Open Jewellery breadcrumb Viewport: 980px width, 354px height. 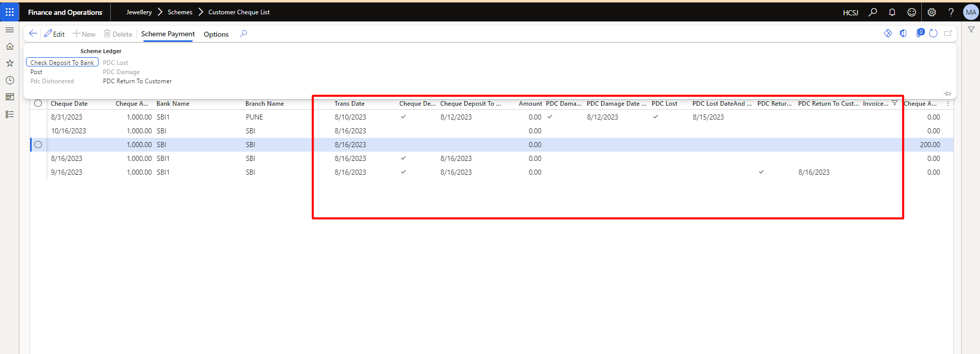coord(139,12)
